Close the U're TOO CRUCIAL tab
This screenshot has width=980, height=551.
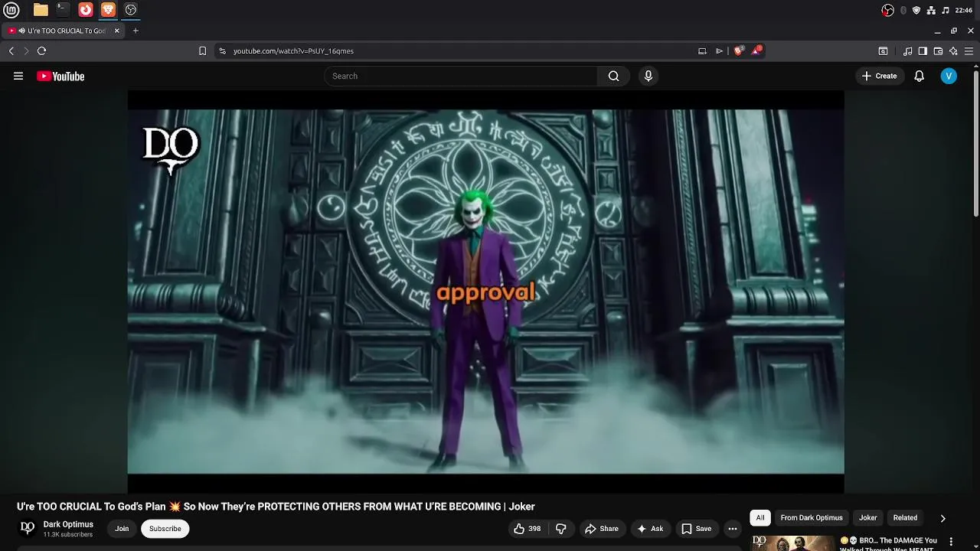[117, 31]
